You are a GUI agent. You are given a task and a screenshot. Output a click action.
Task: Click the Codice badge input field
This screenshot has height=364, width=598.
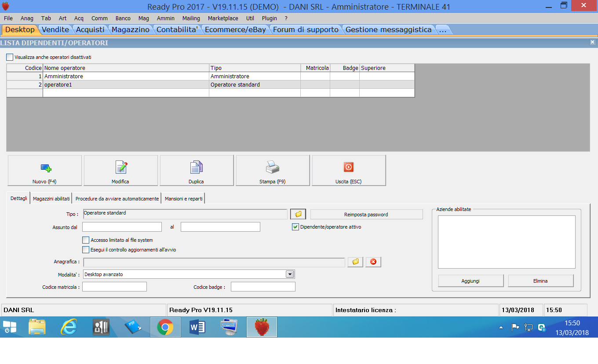coord(263,287)
